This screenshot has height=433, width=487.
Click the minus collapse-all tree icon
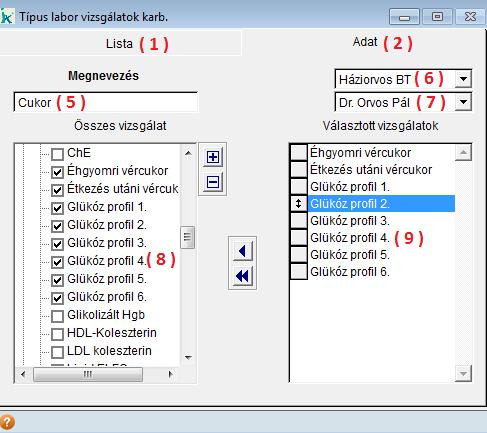[213, 182]
